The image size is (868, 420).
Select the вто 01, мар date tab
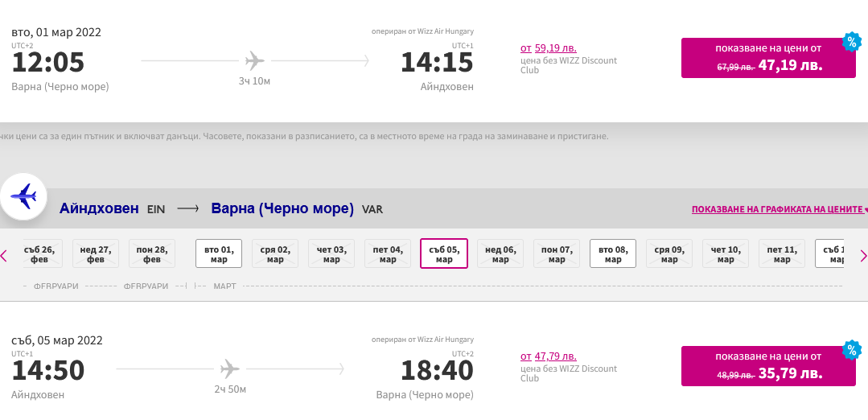coord(219,254)
